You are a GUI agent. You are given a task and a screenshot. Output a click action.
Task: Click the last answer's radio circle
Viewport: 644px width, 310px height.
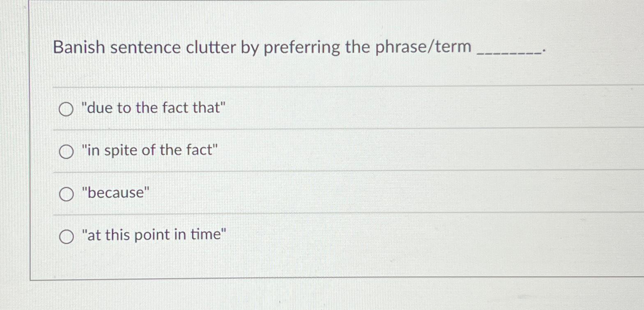point(66,236)
